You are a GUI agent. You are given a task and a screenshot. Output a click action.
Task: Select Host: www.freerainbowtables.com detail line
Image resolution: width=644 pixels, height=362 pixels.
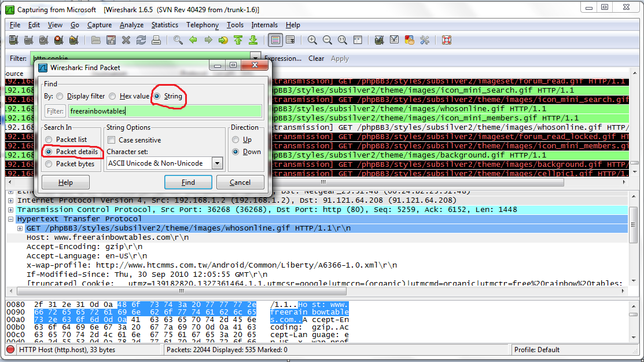point(108,237)
